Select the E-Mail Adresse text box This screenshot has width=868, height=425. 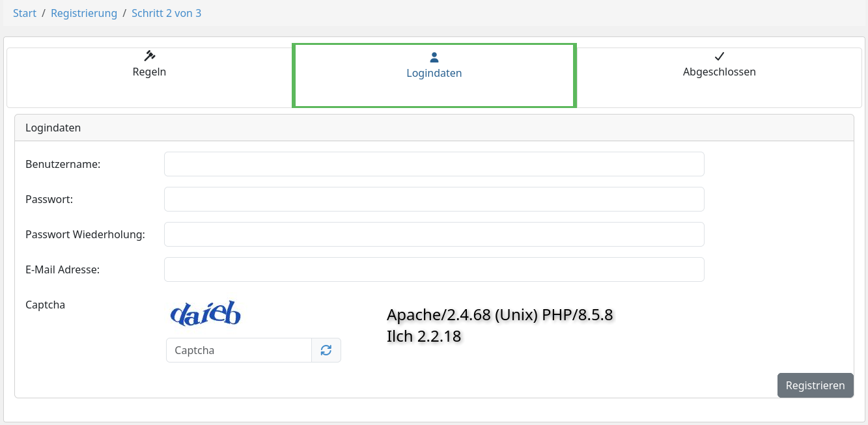tap(434, 269)
